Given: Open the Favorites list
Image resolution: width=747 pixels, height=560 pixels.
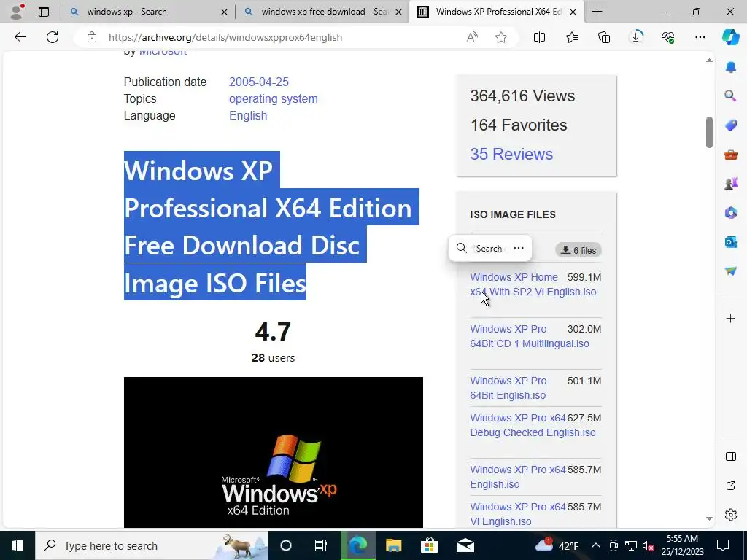Looking at the screenshot, I should point(572,37).
